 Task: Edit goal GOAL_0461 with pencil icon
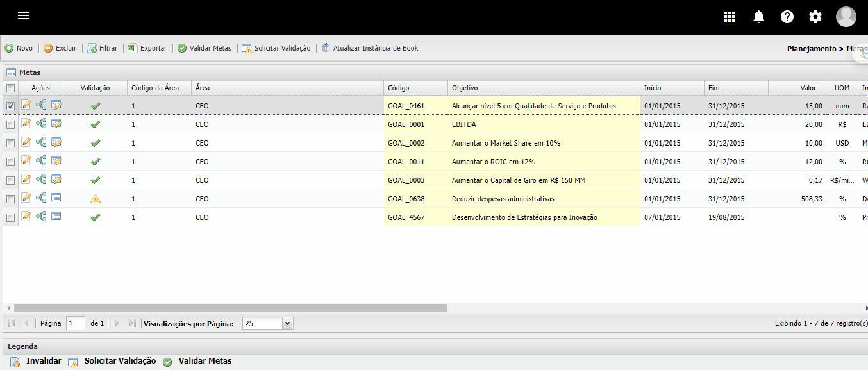(26, 106)
